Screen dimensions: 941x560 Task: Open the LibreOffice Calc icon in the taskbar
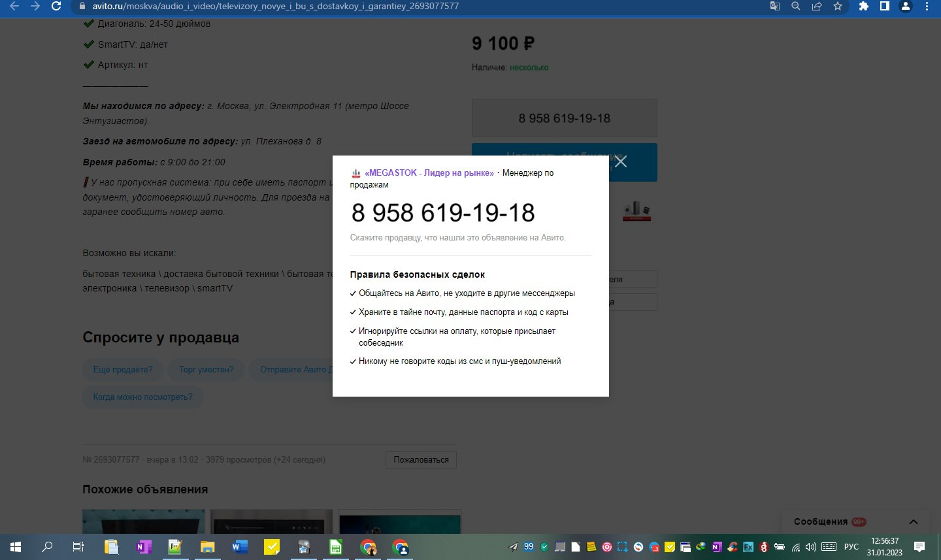click(x=336, y=547)
